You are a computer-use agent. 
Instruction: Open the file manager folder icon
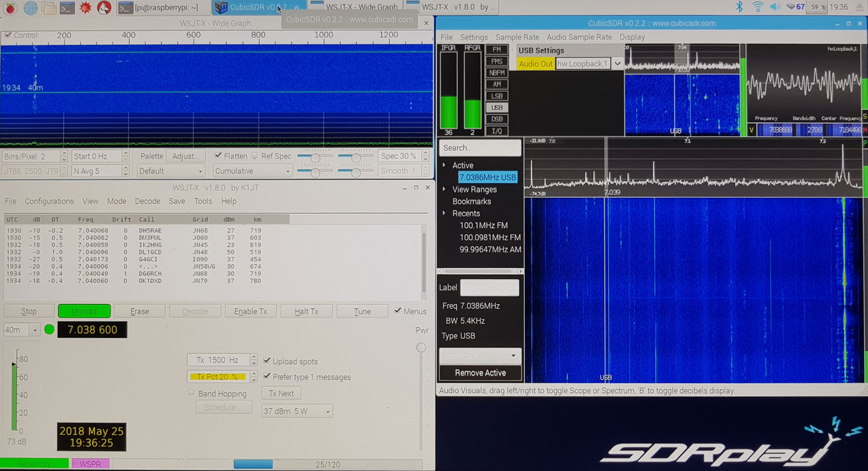(49, 7)
